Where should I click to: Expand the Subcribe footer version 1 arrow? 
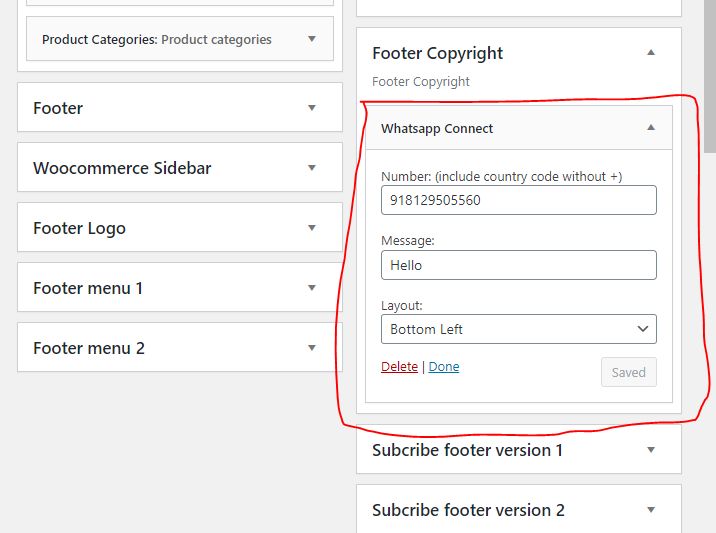click(651, 450)
